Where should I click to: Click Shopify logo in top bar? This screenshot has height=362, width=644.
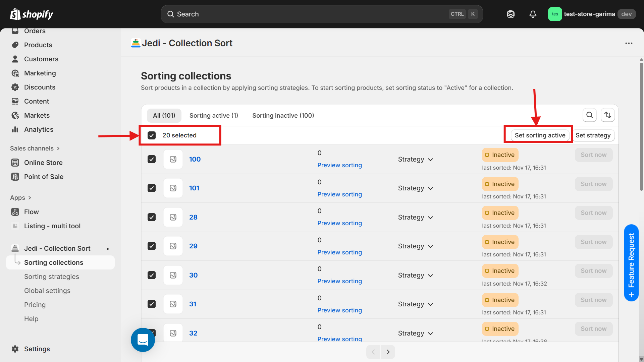32,14
